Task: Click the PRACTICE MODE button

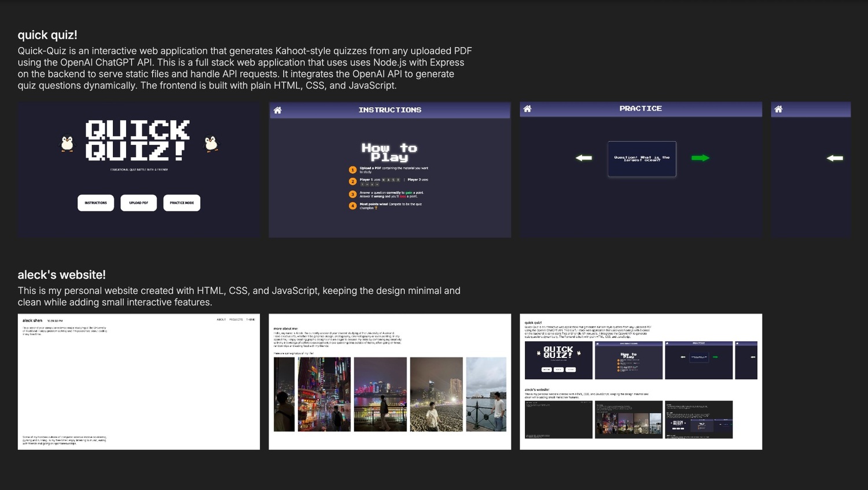Action: click(182, 203)
